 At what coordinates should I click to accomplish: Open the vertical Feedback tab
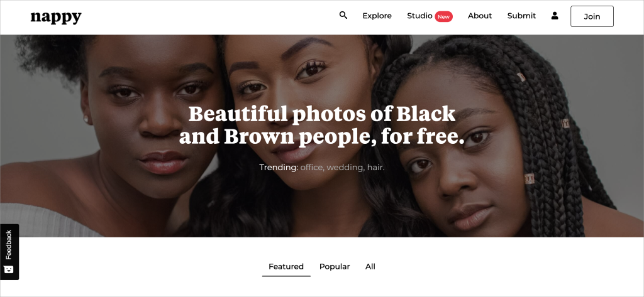pos(9,252)
